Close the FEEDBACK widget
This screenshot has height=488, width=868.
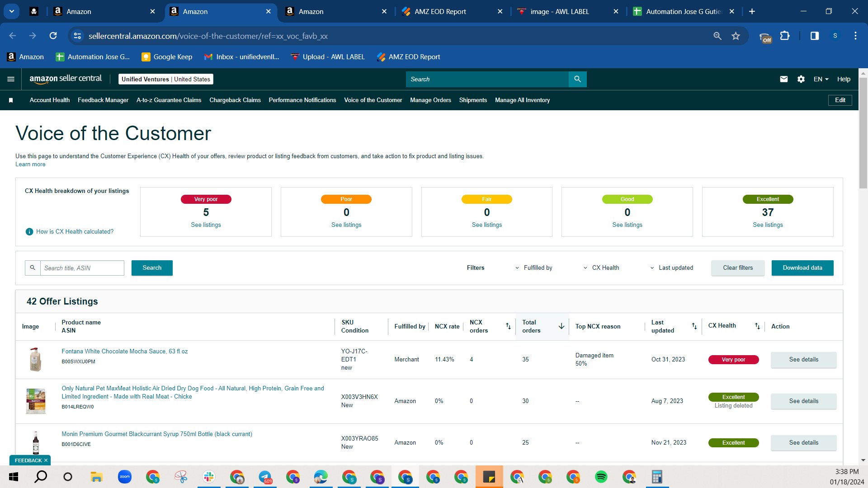click(46, 460)
